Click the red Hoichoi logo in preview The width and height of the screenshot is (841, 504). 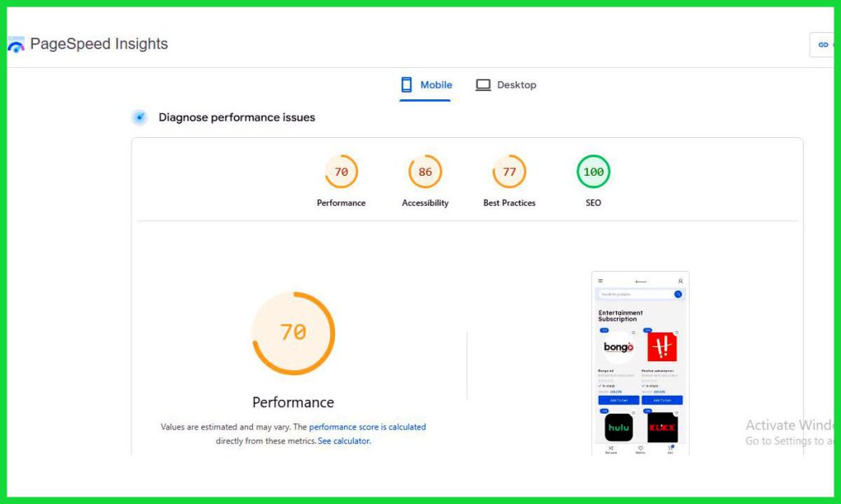tap(661, 347)
